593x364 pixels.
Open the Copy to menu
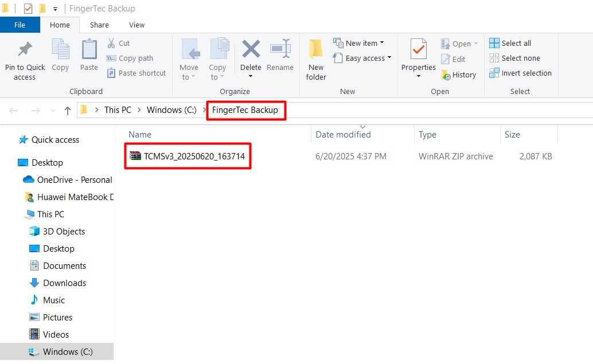tap(217, 60)
